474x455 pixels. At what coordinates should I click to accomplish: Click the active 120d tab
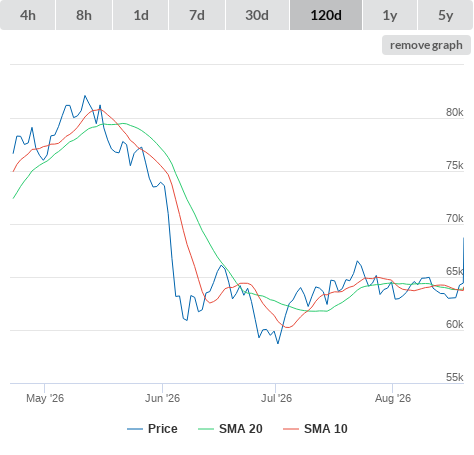(x=326, y=15)
